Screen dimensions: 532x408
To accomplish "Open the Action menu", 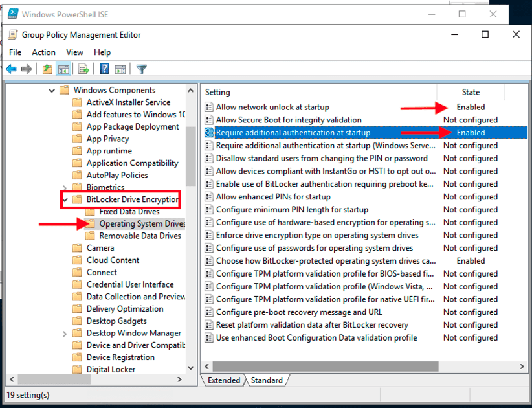I will pos(43,52).
